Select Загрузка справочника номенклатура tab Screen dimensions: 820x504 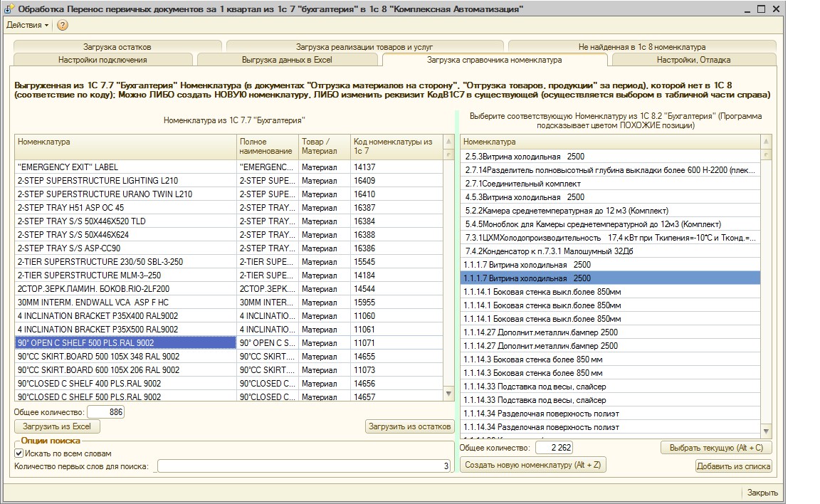click(495, 60)
